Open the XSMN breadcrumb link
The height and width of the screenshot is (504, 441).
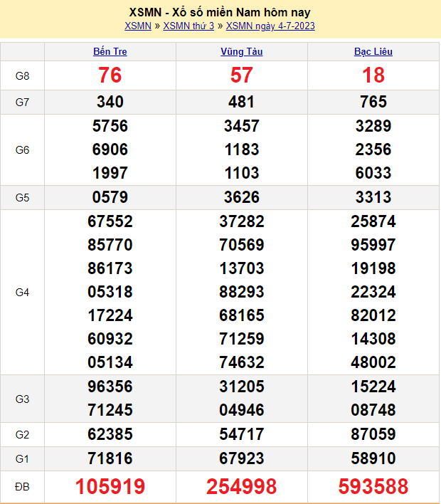click(137, 26)
